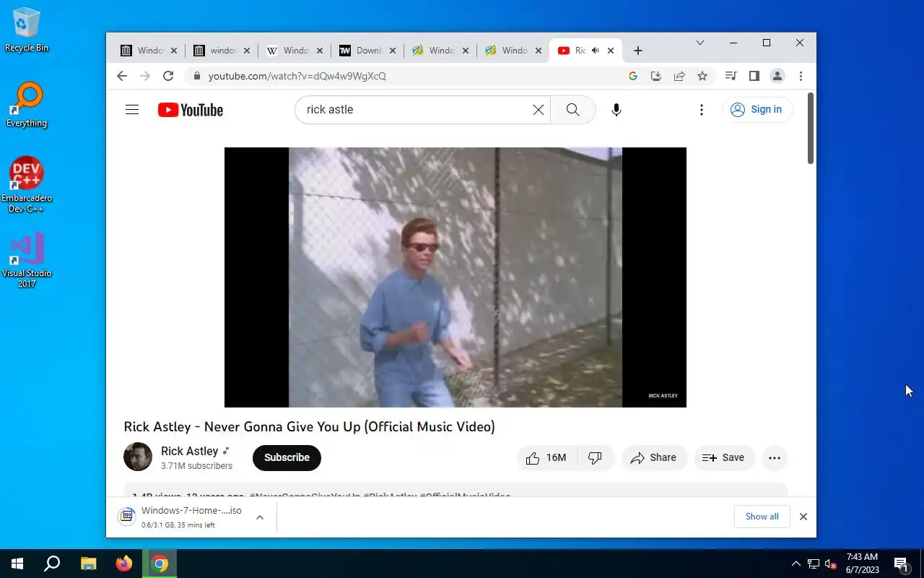The width and height of the screenshot is (924, 578).
Task: Close the YouTube tab
Action: [611, 51]
